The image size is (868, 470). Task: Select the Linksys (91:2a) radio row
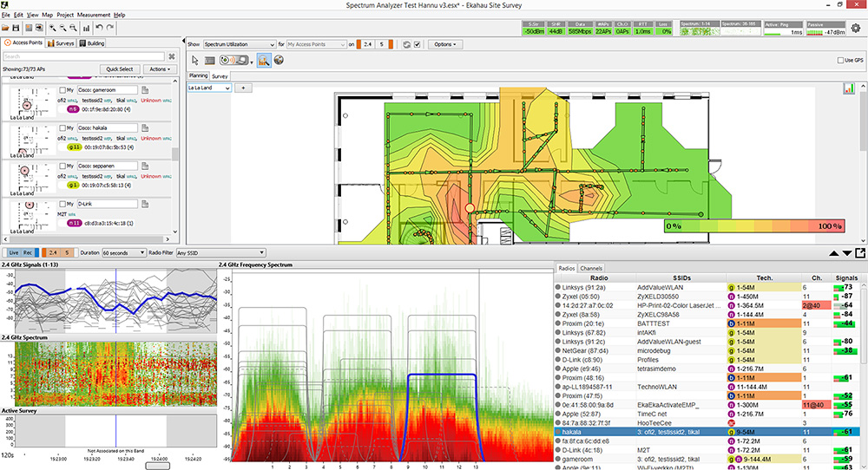[707, 288]
